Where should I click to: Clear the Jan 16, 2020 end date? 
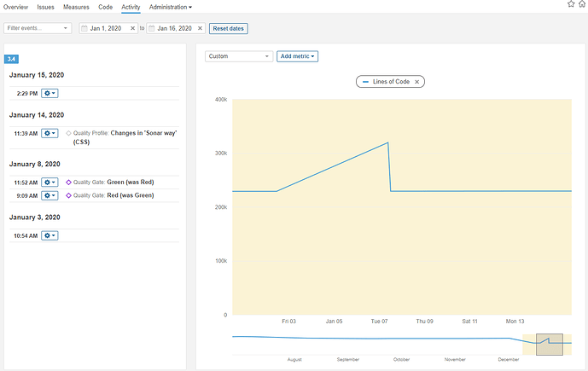point(200,28)
